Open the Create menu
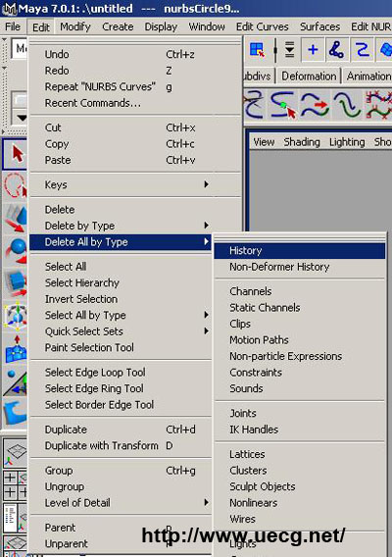392x557 pixels. point(118,26)
